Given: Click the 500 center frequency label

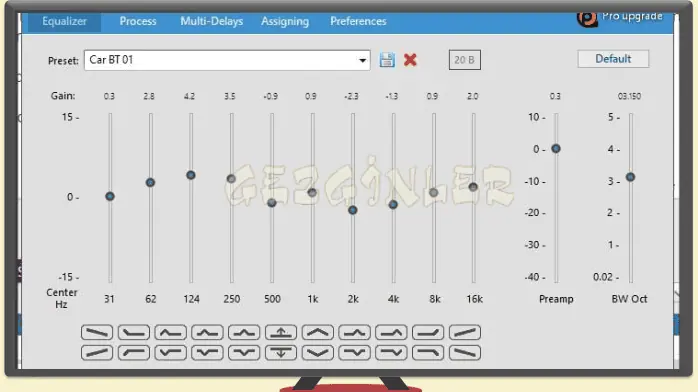Looking at the screenshot, I should tap(272, 299).
